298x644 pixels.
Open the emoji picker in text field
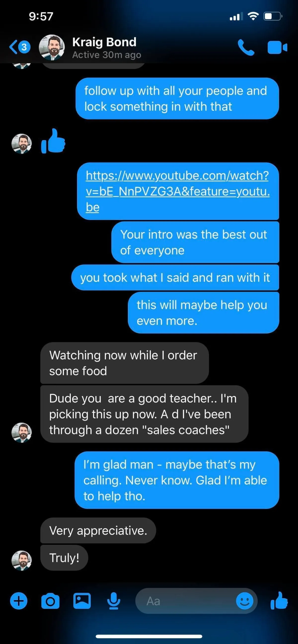[x=245, y=601]
